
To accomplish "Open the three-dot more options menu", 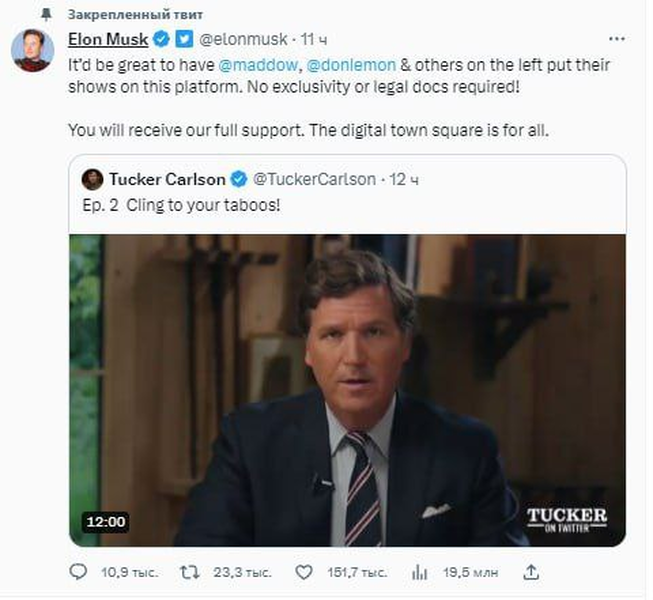I will point(616,39).
